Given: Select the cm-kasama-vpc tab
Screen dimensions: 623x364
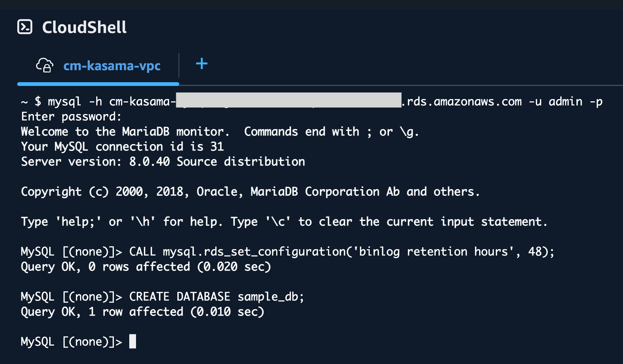Looking at the screenshot, I should tap(98, 66).
